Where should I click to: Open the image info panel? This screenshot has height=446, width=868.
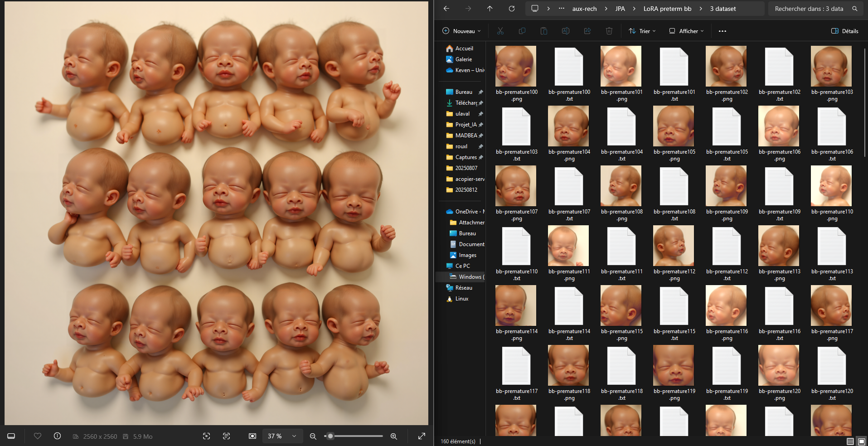click(57, 436)
